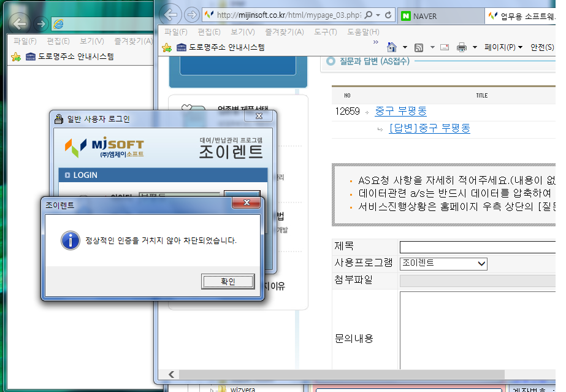Click the horizontal scrollbar left arrow
Screen dimensions: 566x392
coord(172,374)
